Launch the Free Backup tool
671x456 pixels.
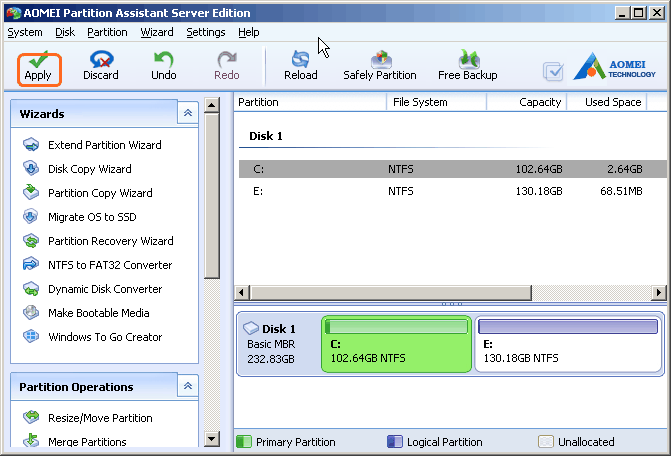click(x=467, y=67)
